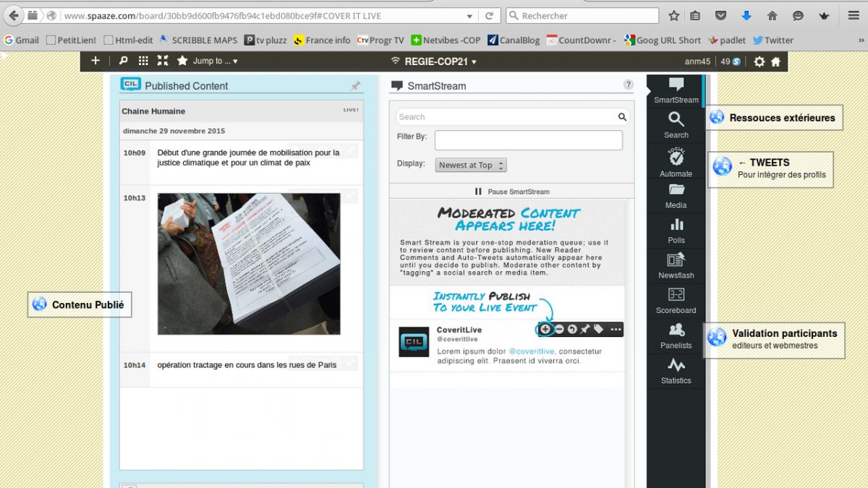Screen dimensions: 868x488
Task: Open the Scoreboard panel
Action: point(676,300)
